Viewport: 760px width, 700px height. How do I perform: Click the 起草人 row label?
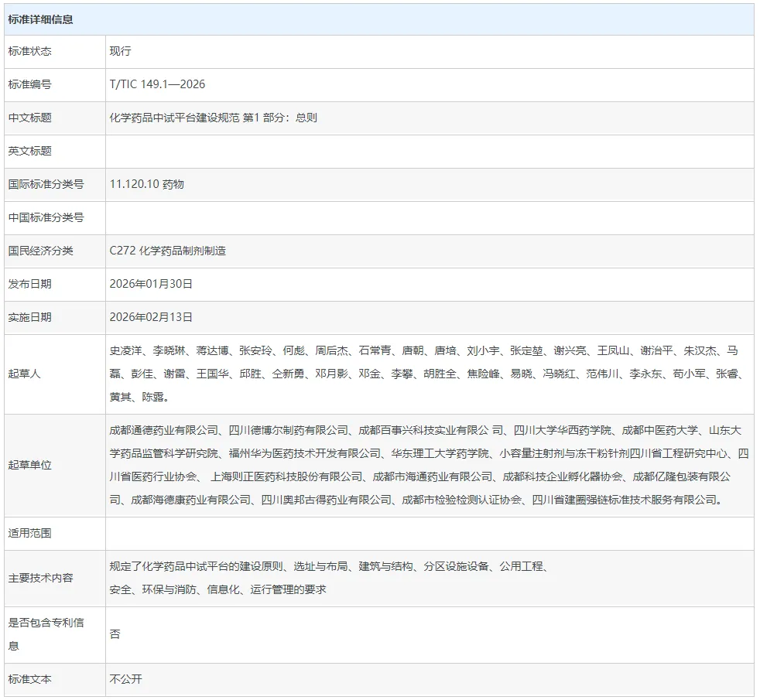coord(24,374)
